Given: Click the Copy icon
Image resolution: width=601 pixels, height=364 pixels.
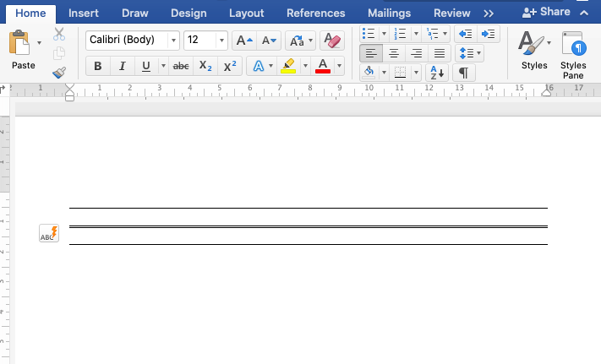Looking at the screenshot, I should pos(59,53).
